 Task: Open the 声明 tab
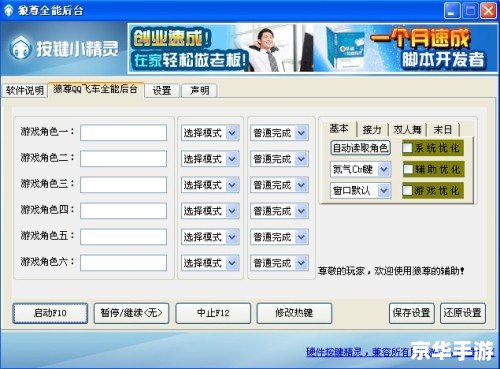199,90
